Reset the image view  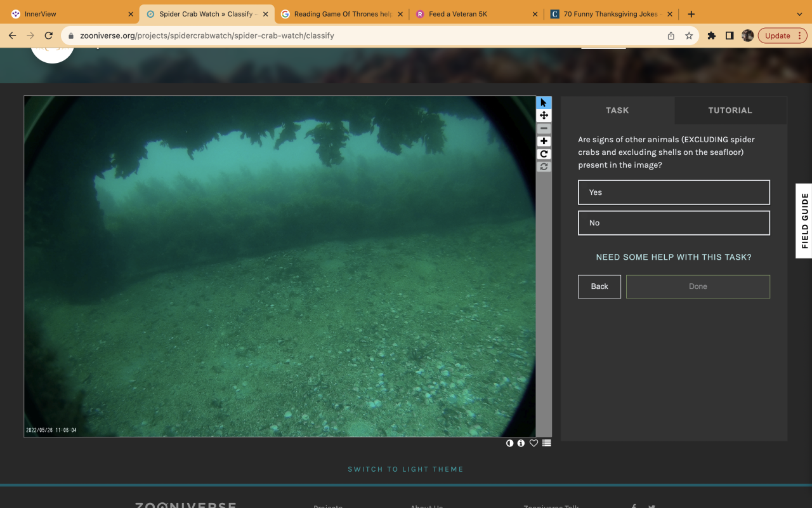coord(544,166)
